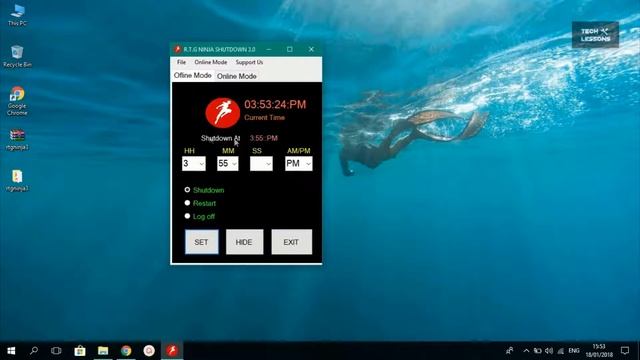Maximize the Ninja Shutdown window
This screenshot has width=640, height=360.
[290, 49]
